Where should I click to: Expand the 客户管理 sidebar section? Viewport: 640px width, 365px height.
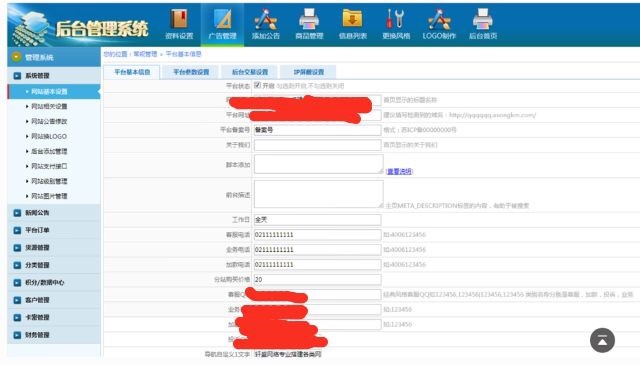[x=54, y=300]
